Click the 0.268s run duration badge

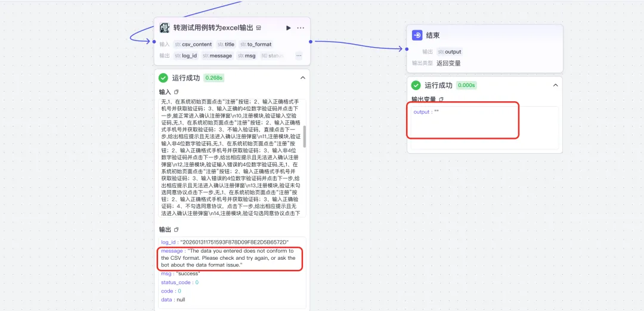coord(213,77)
